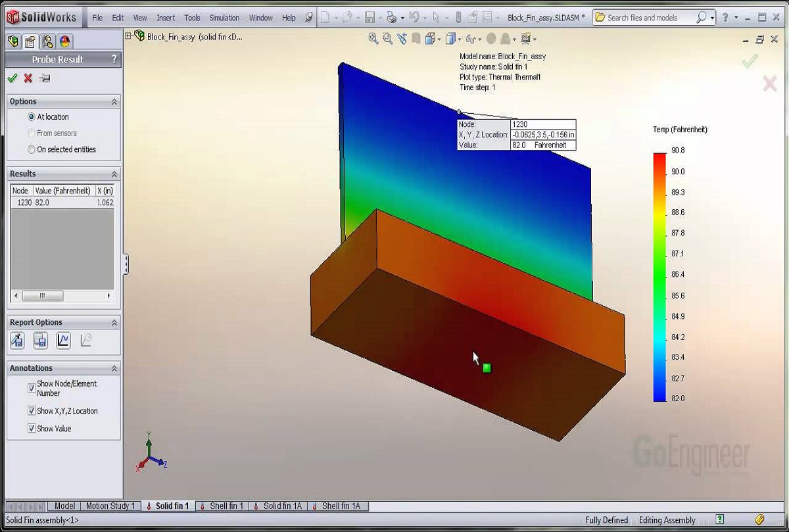The height and width of the screenshot is (532, 789).
Task: Click the status bar help icon
Action: (x=720, y=520)
